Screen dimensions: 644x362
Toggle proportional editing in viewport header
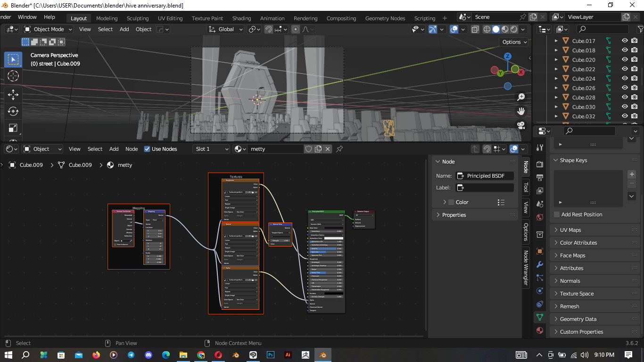tap(296, 29)
